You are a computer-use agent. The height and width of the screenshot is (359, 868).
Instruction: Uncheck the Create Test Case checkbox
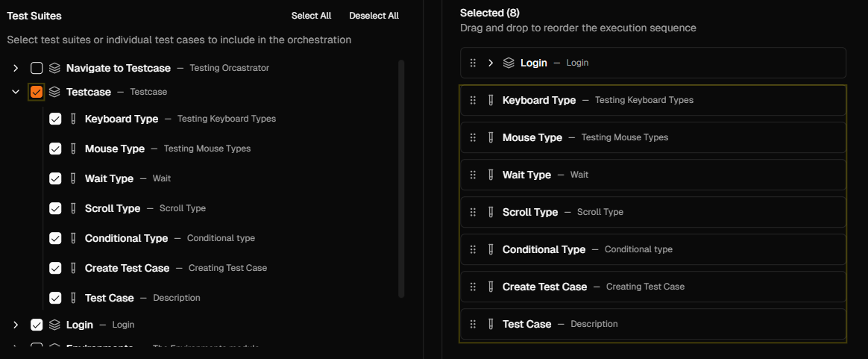(55, 268)
